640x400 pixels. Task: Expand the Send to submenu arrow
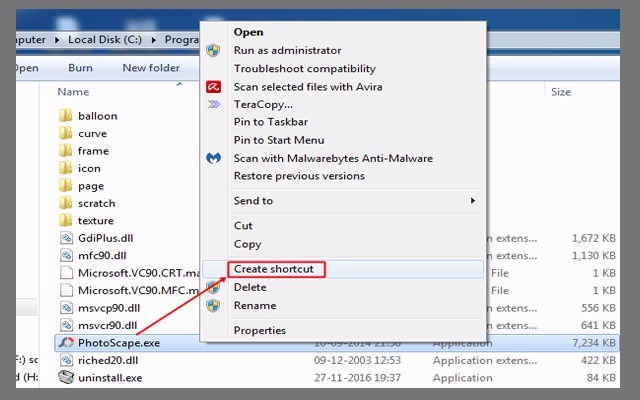tap(473, 201)
